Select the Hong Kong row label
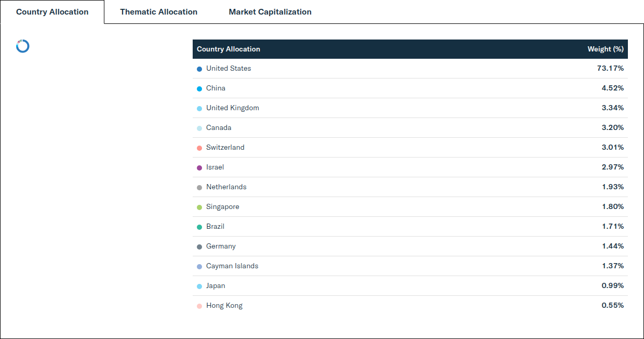The width and height of the screenshot is (644, 339). (224, 305)
